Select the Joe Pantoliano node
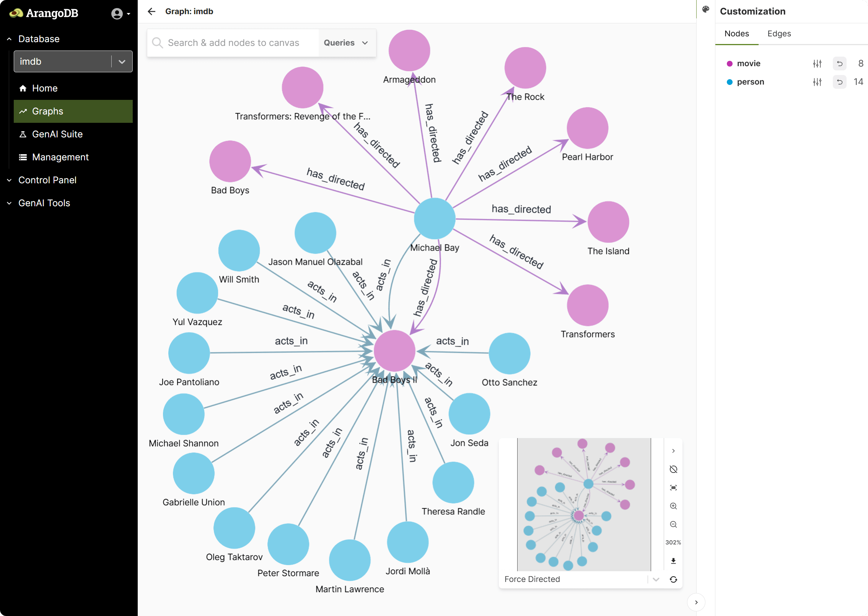868x616 pixels. [189, 353]
